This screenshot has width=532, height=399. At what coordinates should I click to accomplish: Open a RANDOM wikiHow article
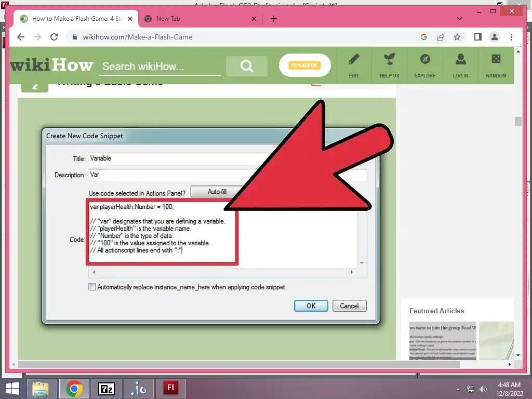(x=496, y=65)
